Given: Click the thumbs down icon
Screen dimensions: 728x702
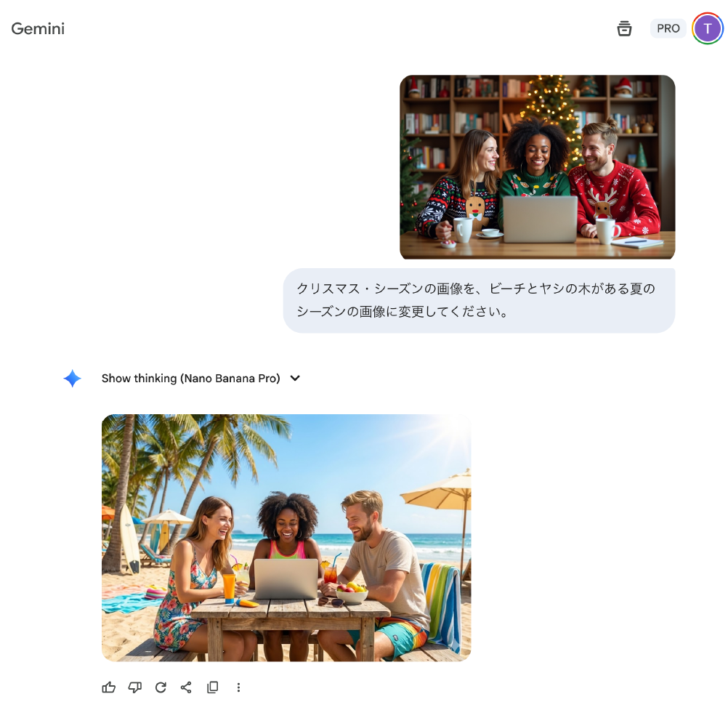Looking at the screenshot, I should point(134,687).
